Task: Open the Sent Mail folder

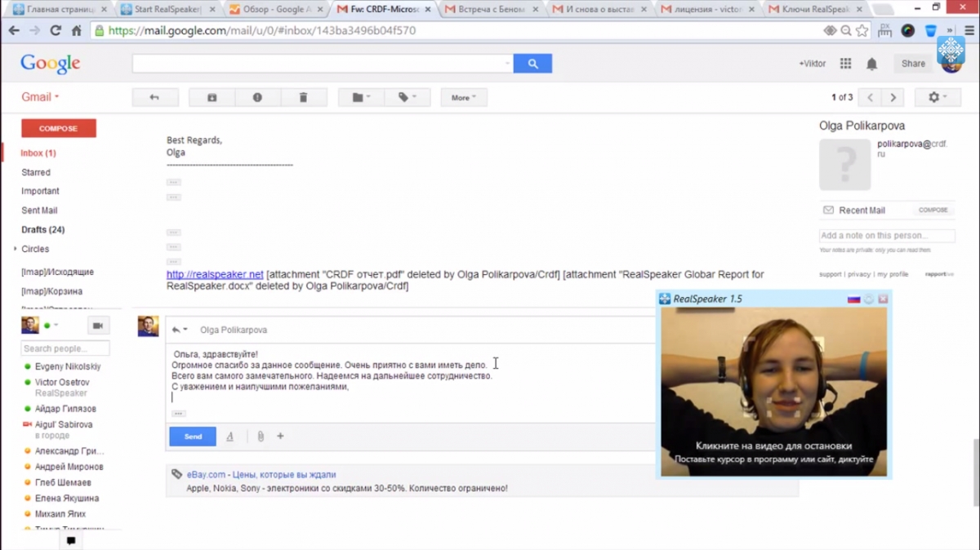Action: pyautogui.click(x=39, y=211)
